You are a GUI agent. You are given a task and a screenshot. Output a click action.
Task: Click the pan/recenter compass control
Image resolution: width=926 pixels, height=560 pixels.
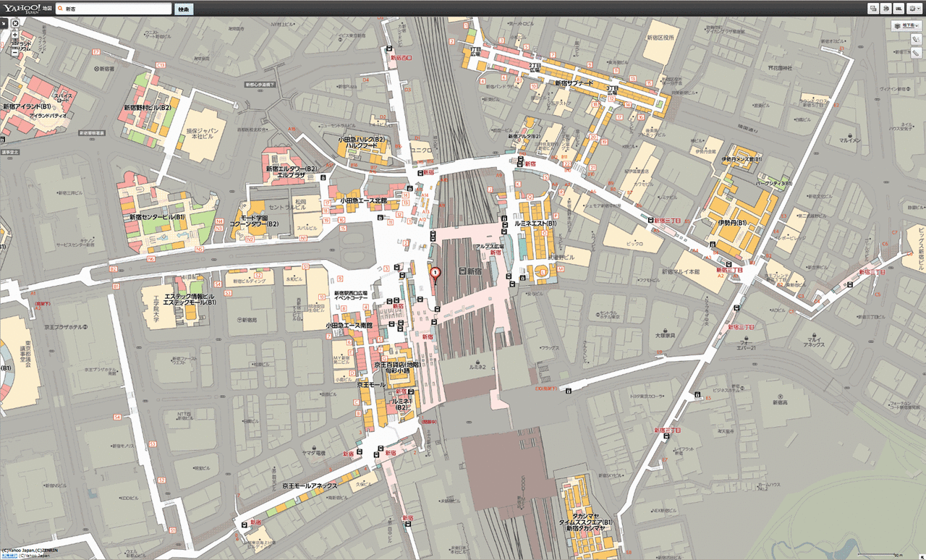pyautogui.click(x=15, y=24)
